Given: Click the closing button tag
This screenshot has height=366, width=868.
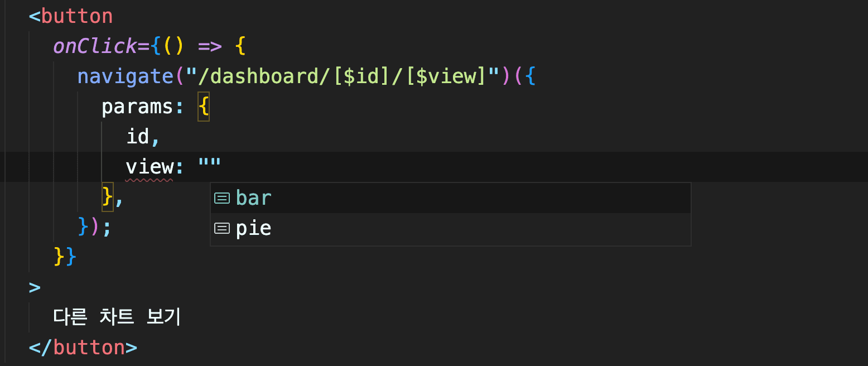Looking at the screenshot, I should (x=83, y=347).
